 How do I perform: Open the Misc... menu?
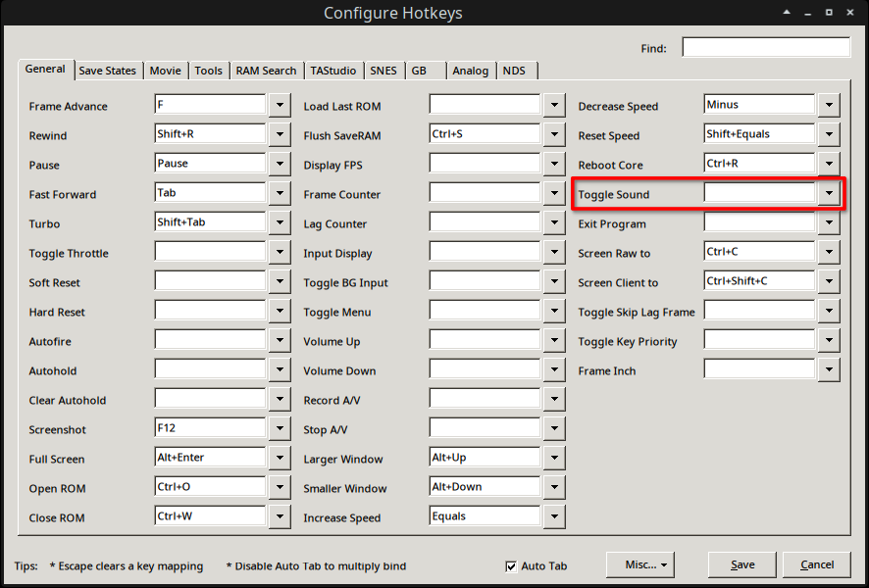click(x=639, y=564)
